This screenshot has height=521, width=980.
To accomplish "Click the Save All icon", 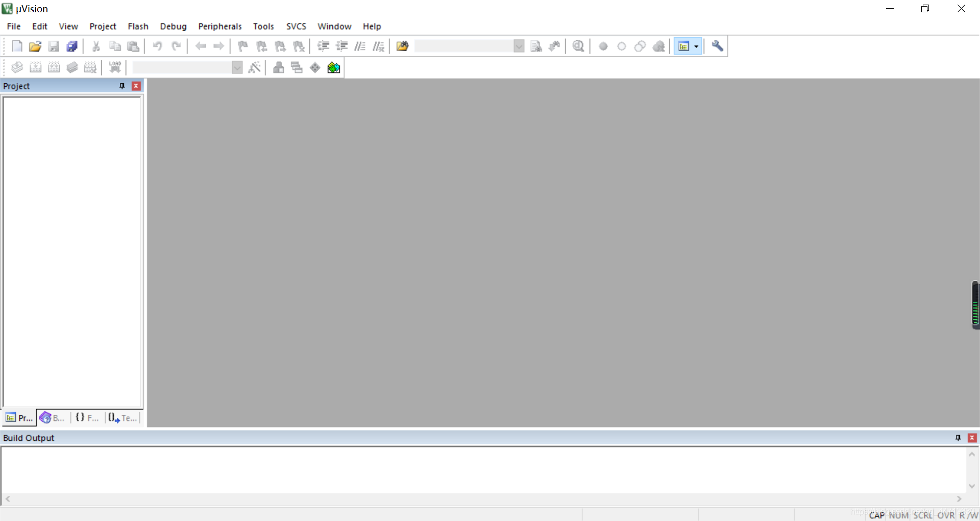I will click(72, 46).
